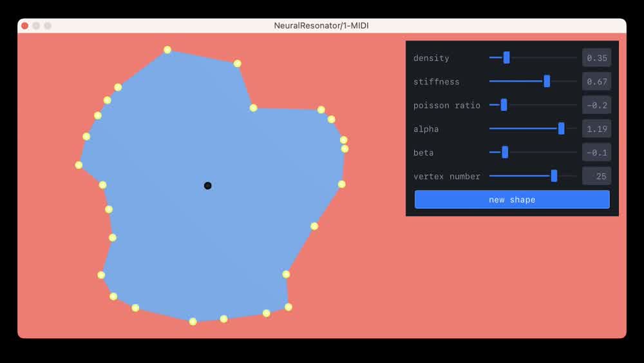
Task: Click the alpha slider handle
Action: (x=561, y=129)
